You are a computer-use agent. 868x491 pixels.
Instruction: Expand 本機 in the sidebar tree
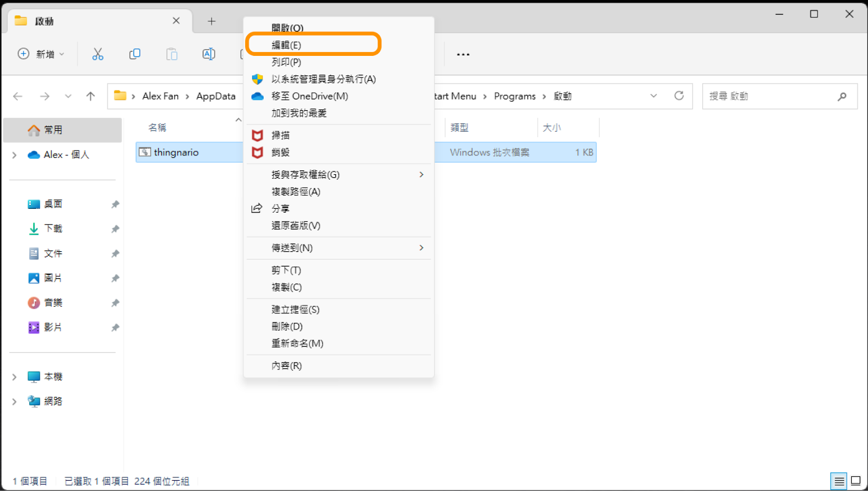tap(14, 376)
